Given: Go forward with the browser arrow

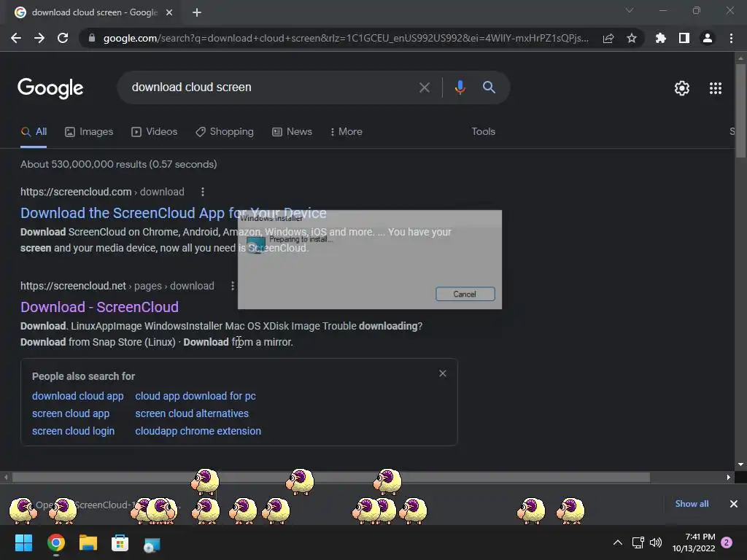Looking at the screenshot, I should coord(39,38).
